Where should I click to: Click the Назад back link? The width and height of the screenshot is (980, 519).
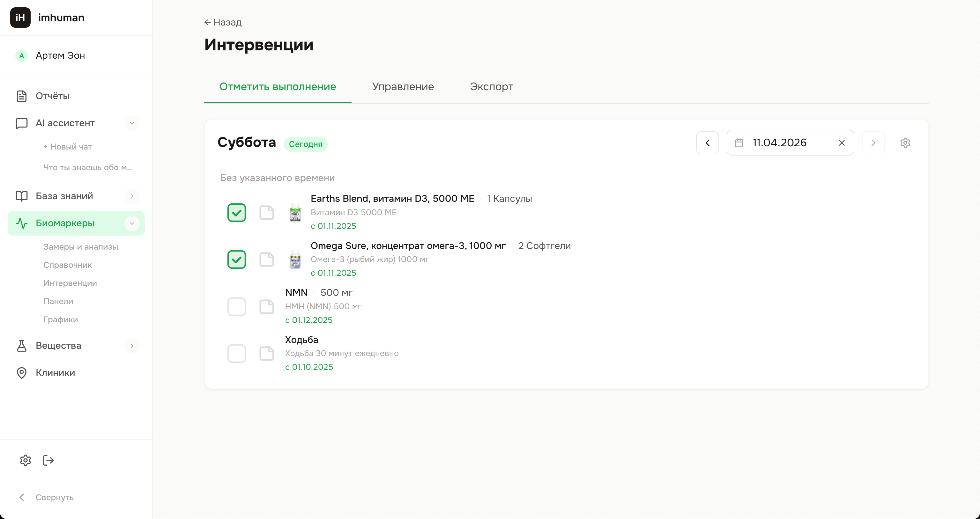click(x=223, y=22)
